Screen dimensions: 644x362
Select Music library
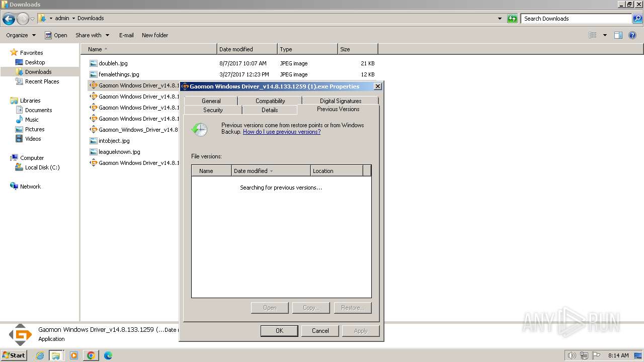32,120
